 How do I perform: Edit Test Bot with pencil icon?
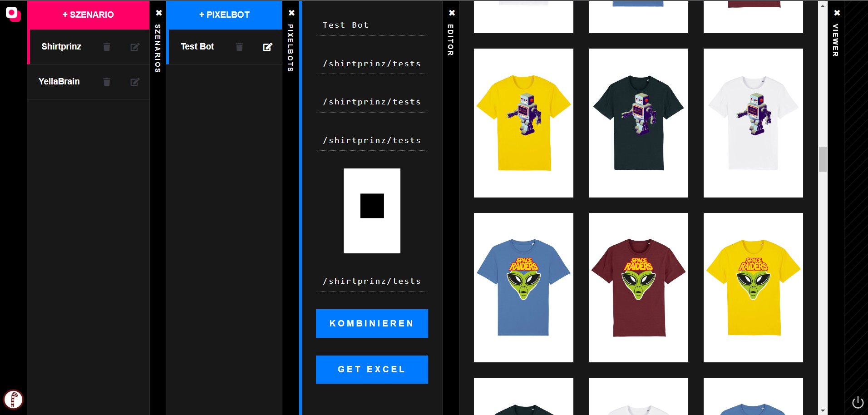coord(268,47)
